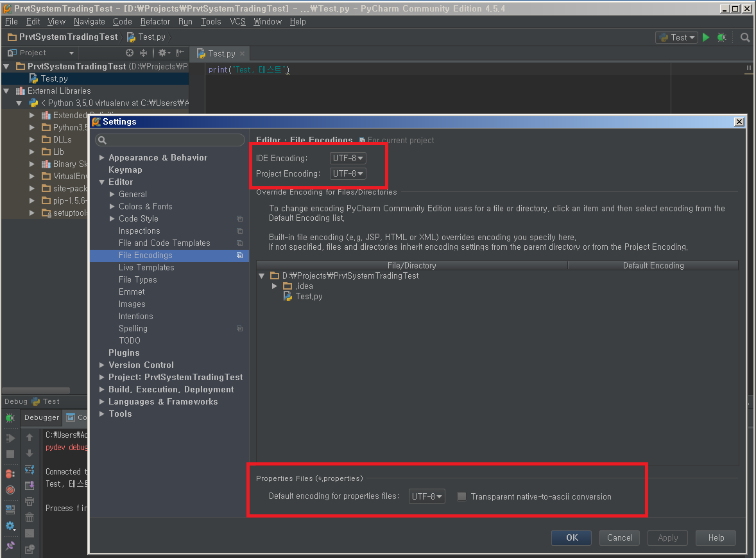756x558 pixels.
Task: Click the Collapse All icon in the Project panel
Action: pos(143,53)
